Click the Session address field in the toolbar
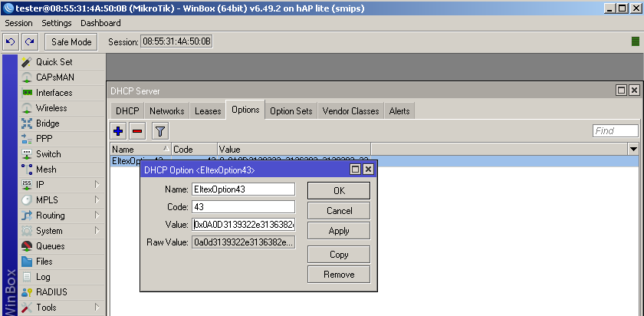 176,41
